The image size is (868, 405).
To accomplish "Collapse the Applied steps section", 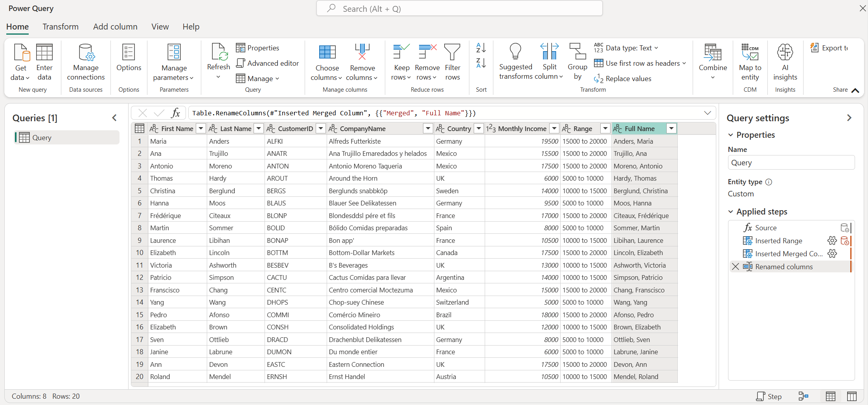I will (731, 212).
